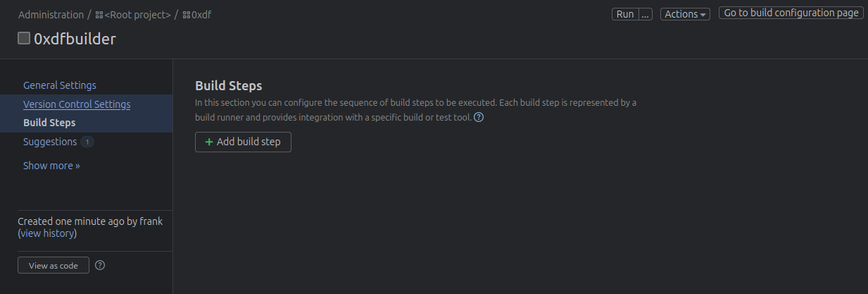This screenshot has height=294, width=868.
Task: Expand sidebar with Show more
Action: tap(51, 166)
